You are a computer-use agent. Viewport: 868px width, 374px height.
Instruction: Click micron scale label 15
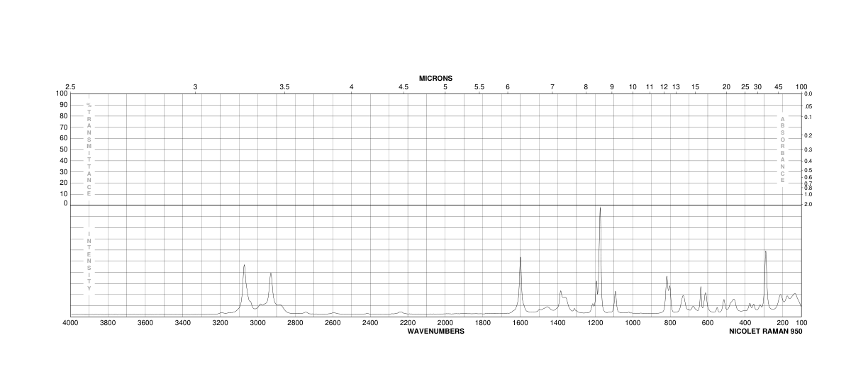pos(696,87)
